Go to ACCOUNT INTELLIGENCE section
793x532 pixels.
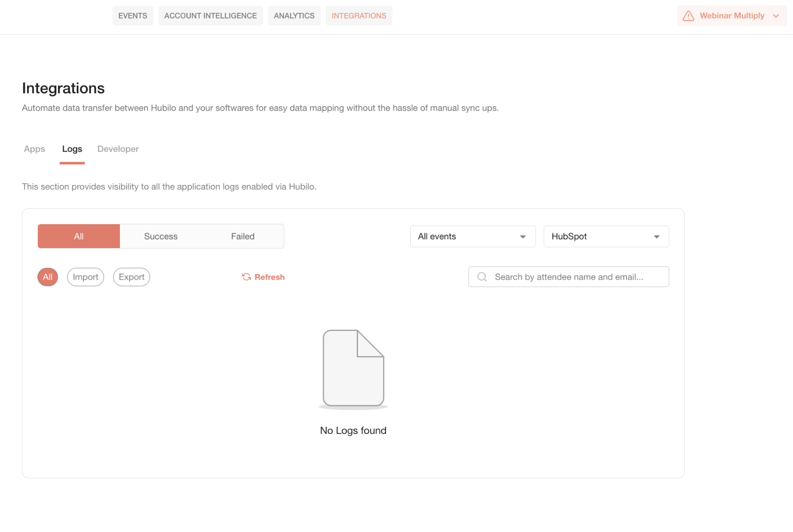tap(211, 16)
